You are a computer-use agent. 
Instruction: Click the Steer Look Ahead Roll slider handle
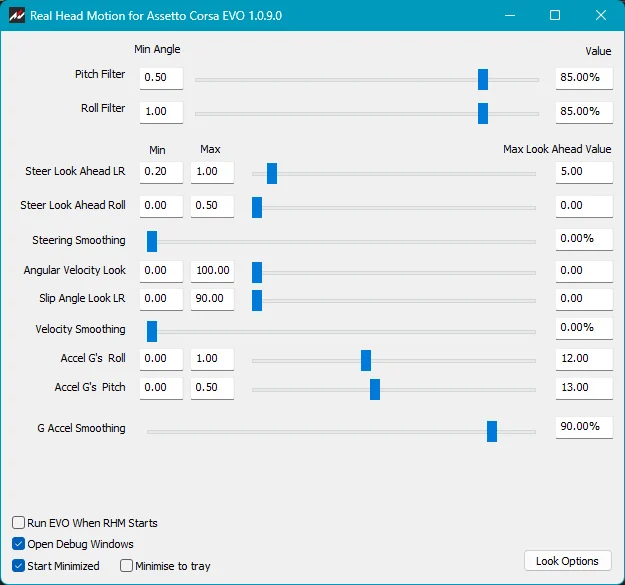(257, 207)
